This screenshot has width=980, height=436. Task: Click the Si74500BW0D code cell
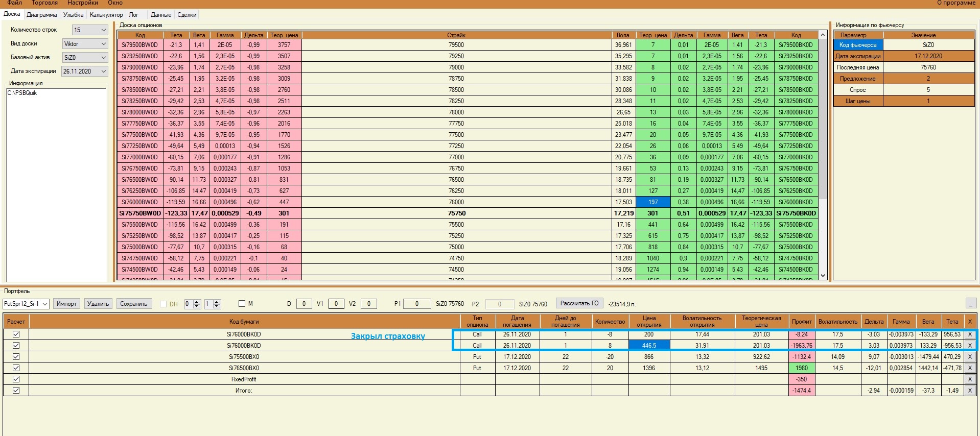(x=140, y=270)
